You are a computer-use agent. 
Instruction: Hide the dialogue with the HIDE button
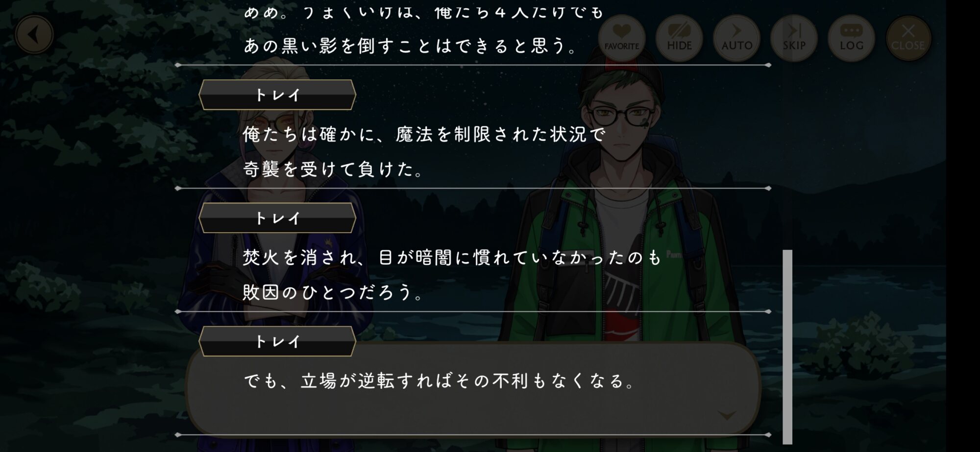(679, 38)
